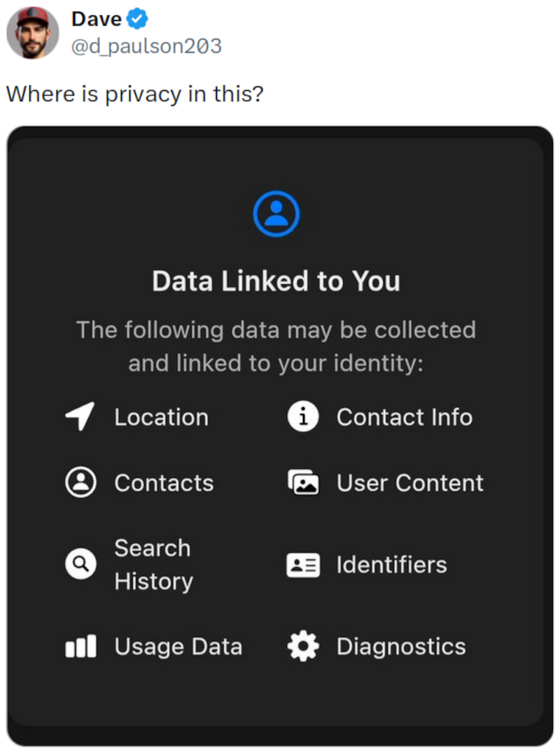The width and height of the screenshot is (560, 753).
Task: Click the Diagnostics gear icon
Action: pyautogui.click(x=303, y=647)
